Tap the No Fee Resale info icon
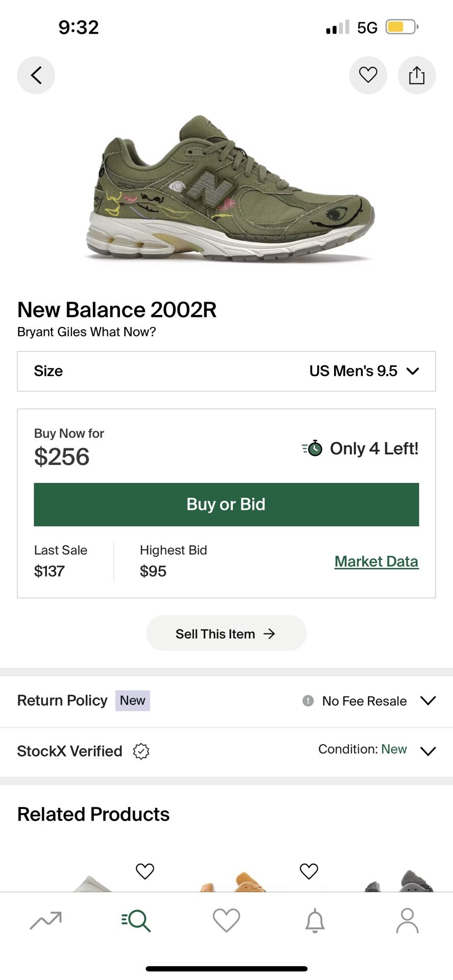Image resolution: width=453 pixels, height=980 pixels. click(308, 701)
